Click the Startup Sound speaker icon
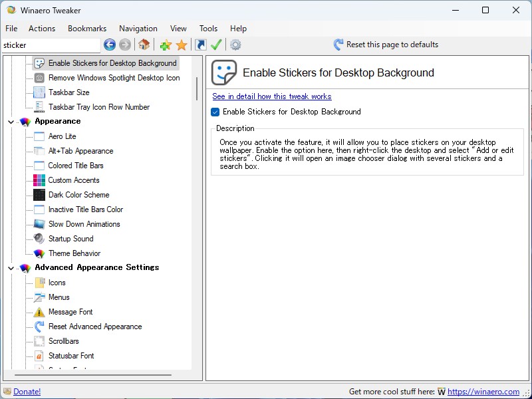 pyautogui.click(x=39, y=239)
